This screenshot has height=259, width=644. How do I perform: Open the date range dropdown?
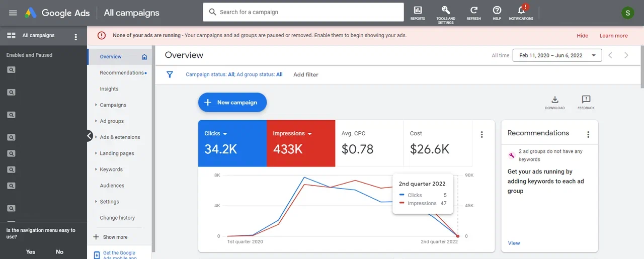pos(557,55)
